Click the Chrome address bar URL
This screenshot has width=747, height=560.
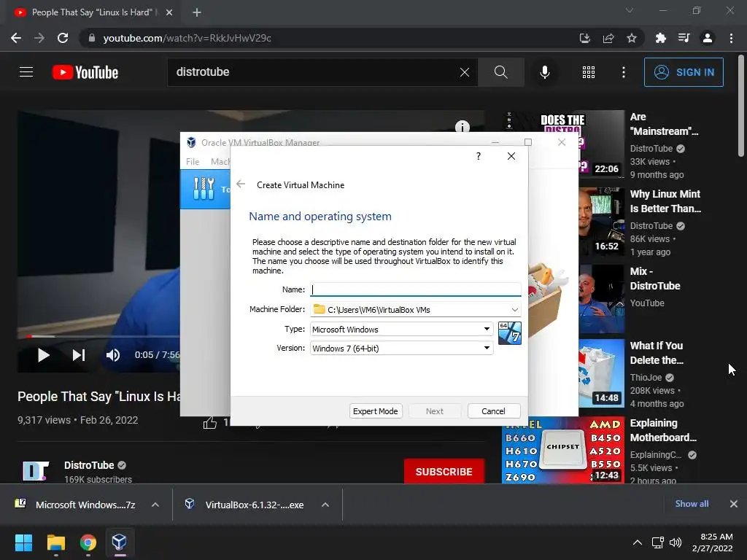[x=187, y=38]
